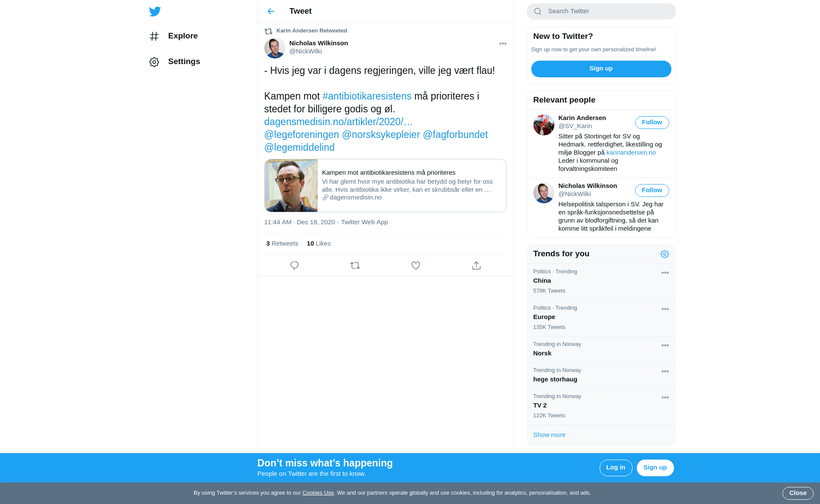This screenshot has height=504, width=820.
Task: Open the Norsk trend
Action: pos(601,349)
